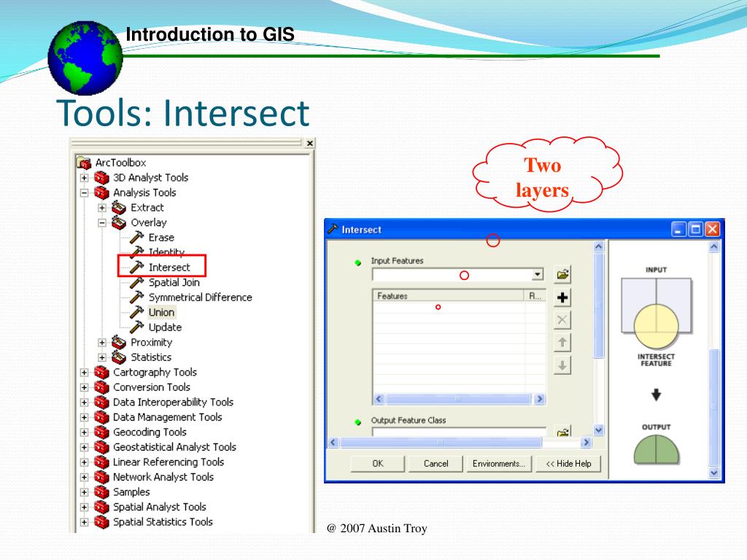Viewport: 747px width, 560px height.
Task: Click the Network Analyst Tools toolbox icon
Action: click(x=101, y=477)
